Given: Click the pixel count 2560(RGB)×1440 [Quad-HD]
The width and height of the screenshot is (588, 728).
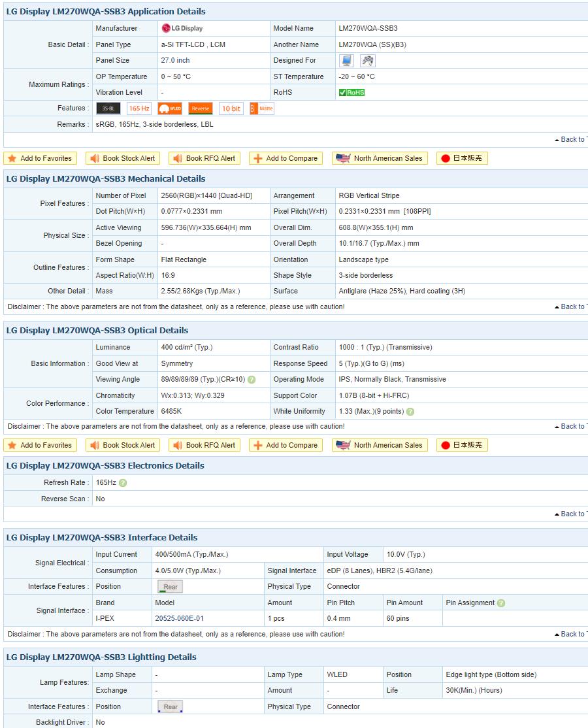Looking at the screenshot, I should click(206, 196).
